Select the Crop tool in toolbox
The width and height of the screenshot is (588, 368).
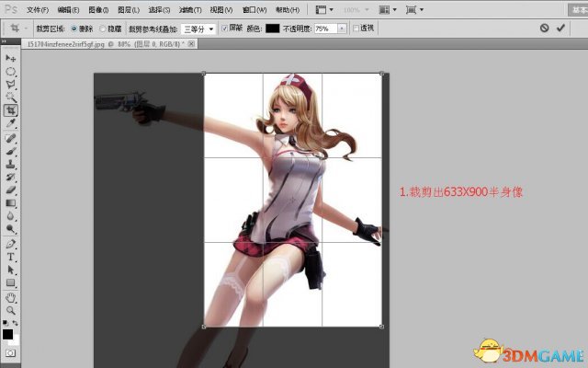(10, 110)
